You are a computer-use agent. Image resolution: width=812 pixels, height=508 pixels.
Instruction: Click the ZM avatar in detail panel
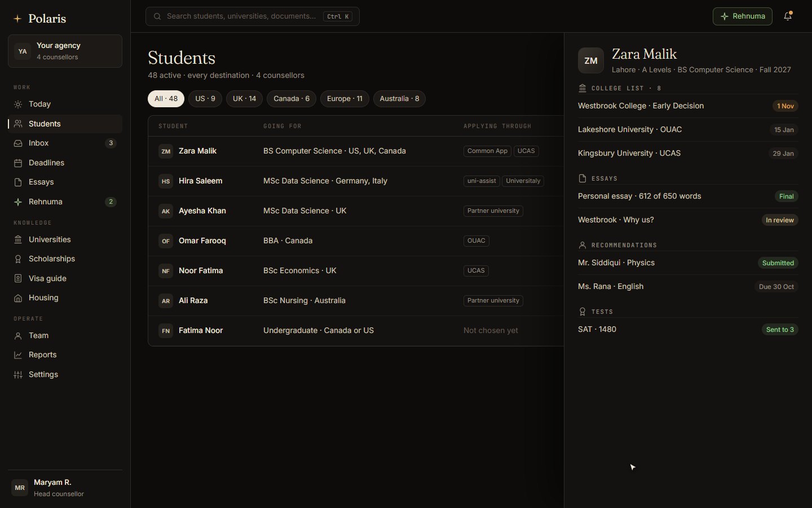click(591, 60)
